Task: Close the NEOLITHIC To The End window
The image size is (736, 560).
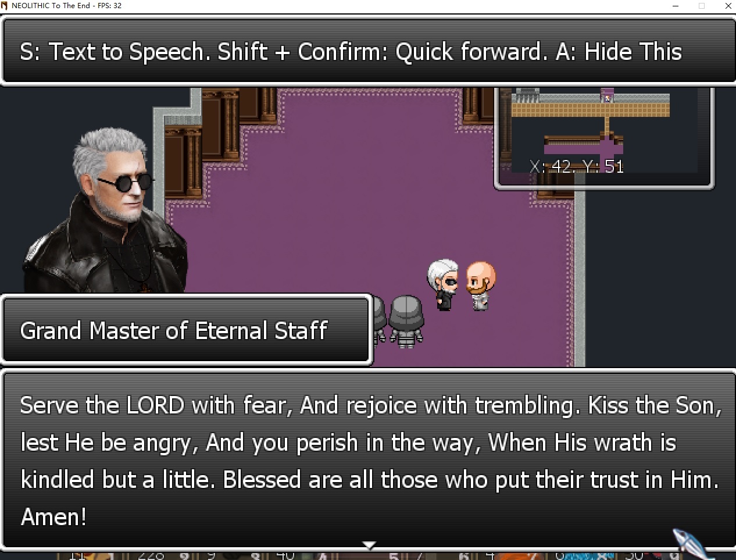Action: (x=728, y=6)
